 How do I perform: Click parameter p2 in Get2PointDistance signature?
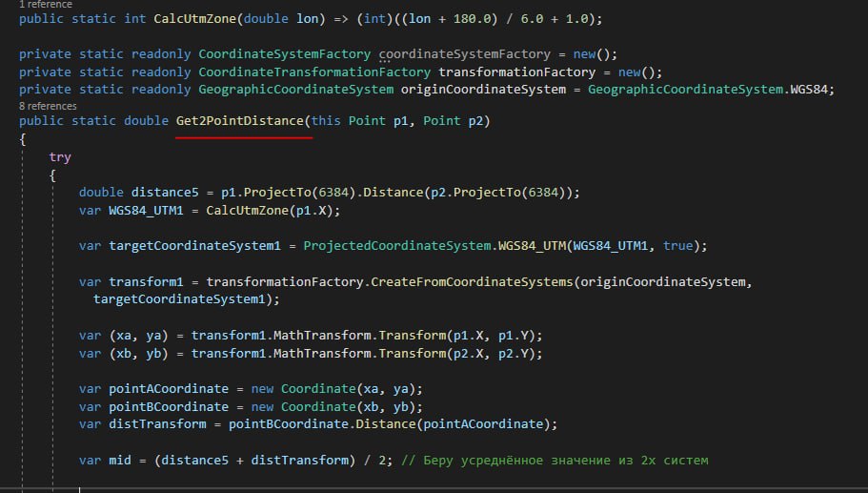pyautogui.click(x=475, y=121)
